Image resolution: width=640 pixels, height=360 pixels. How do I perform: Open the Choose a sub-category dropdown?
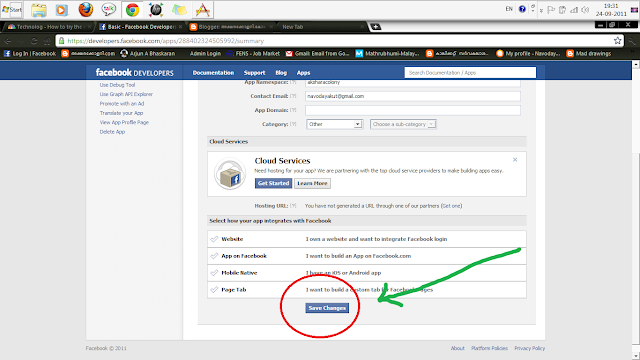click(x=403, y=124)
